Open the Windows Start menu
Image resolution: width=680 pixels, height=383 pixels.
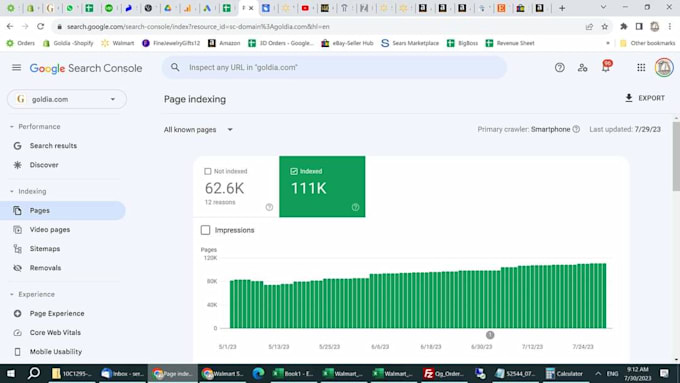tap(10, 373)
